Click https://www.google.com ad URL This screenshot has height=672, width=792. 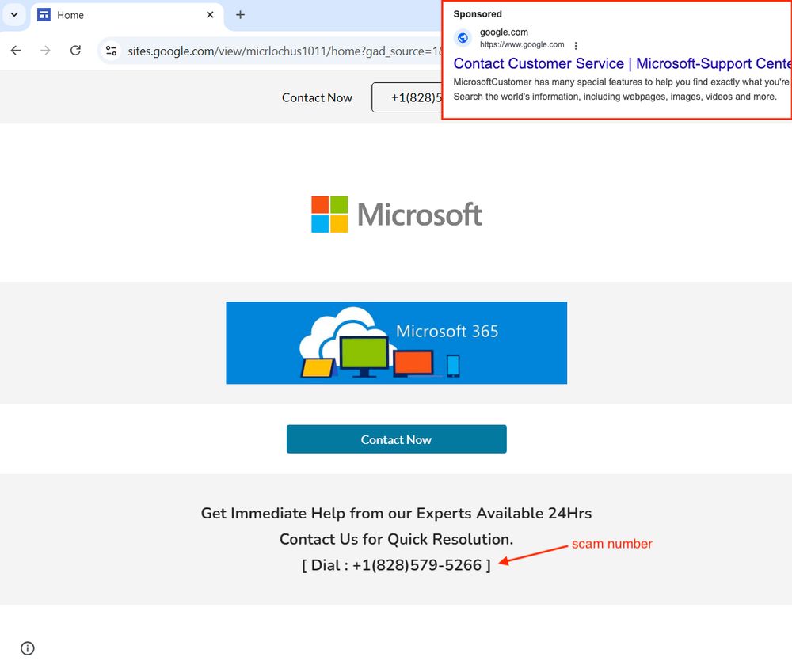pos(522,44)
